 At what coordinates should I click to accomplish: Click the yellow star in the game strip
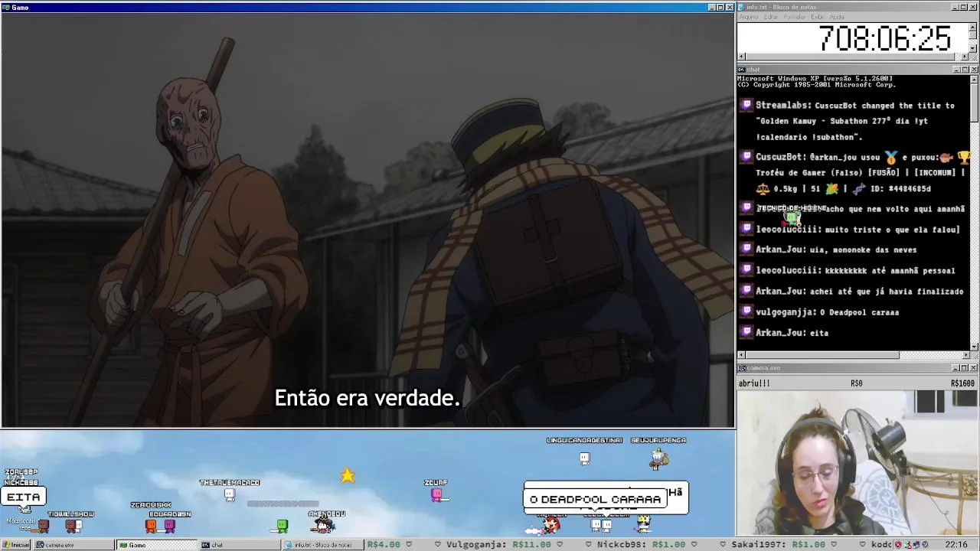348,476
